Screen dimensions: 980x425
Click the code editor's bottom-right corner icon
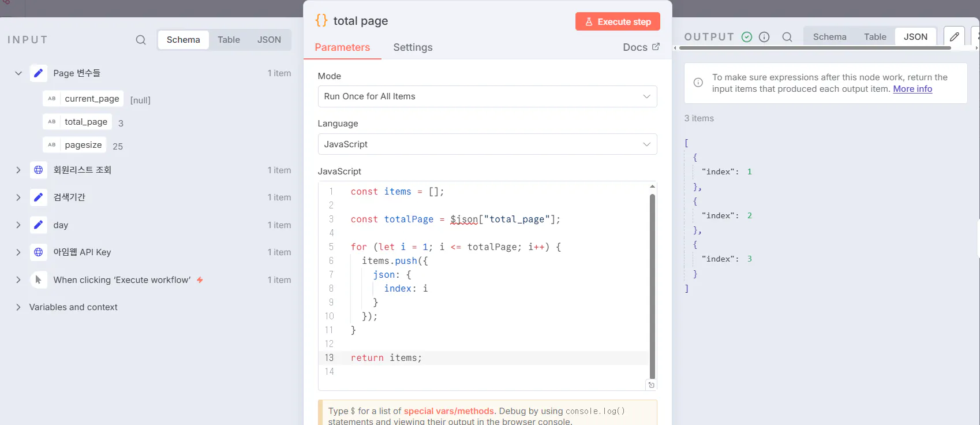652,385
